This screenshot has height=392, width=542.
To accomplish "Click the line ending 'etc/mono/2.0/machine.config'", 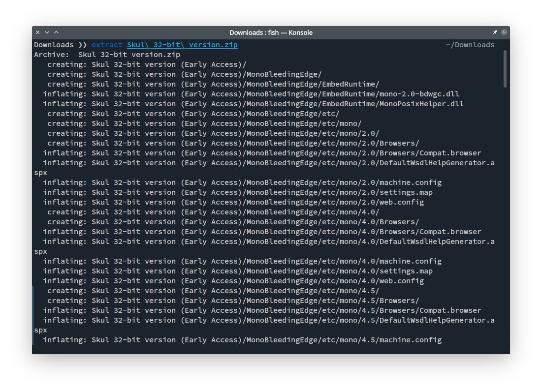I will click(242, 182).
